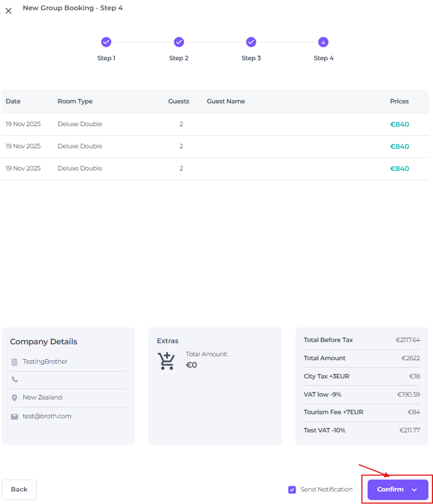Expand the Confirm button dropdown arrow
433x504 pixels.
[414, 490]
